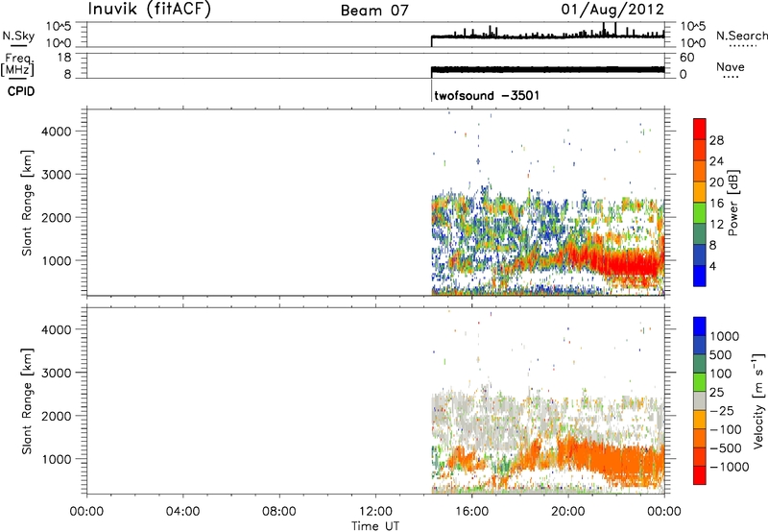This screenshot has width=768, height=532.
Task: Click the red top segment of the power colorbar
Action: [700, 129]
